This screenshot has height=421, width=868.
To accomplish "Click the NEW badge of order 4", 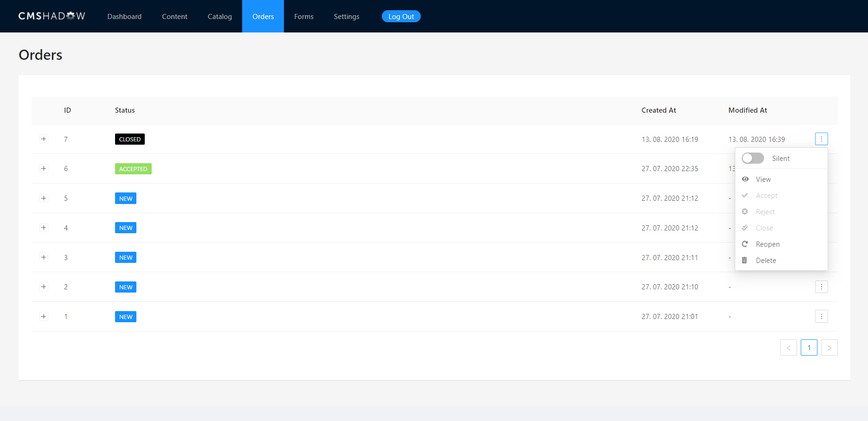I will click(x=126, y=228).
